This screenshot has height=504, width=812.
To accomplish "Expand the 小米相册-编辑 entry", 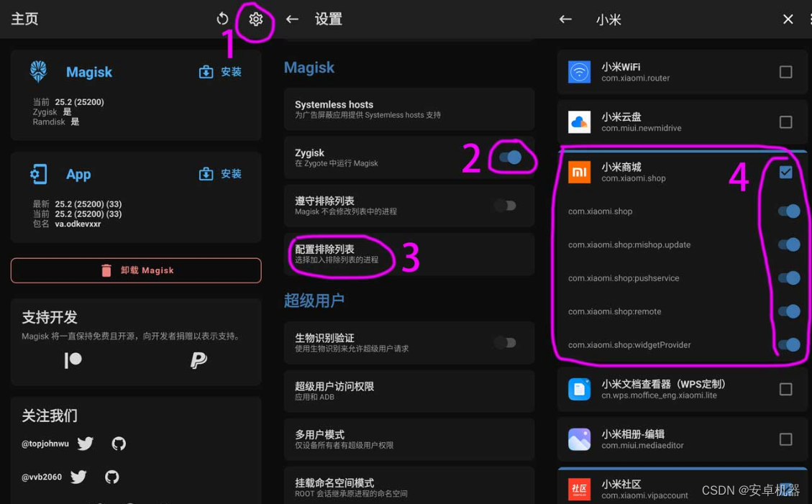I will coord(683,439).
